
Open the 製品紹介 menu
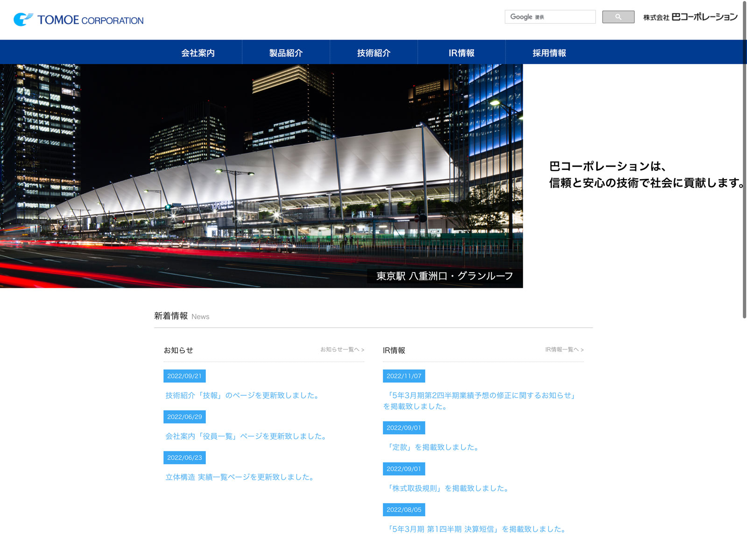pyautogui.click(x=286, y=53)
